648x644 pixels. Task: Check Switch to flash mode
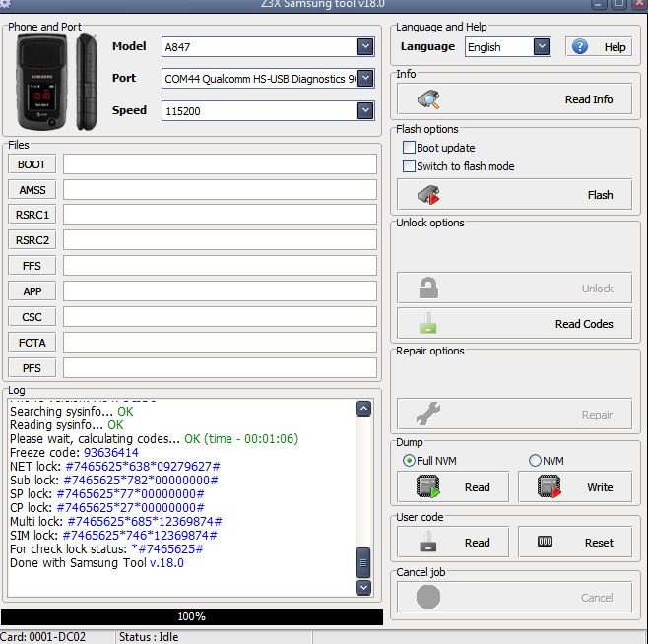point(409,165)
